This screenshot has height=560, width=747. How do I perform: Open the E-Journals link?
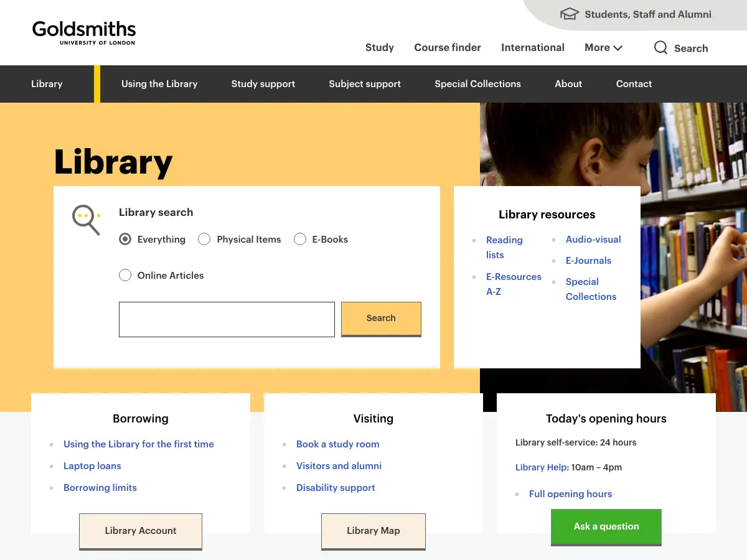click(588, 260)
